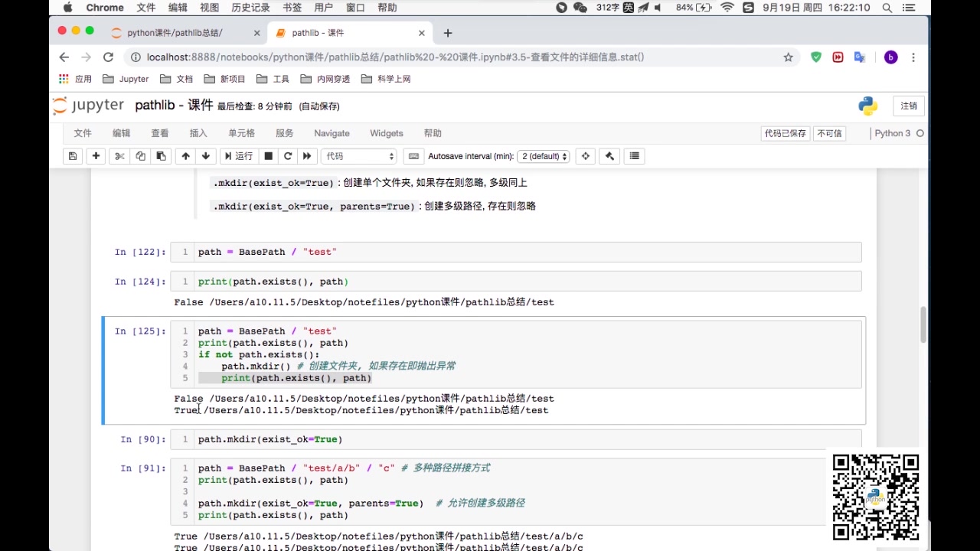Viewport: 980px width, 551px height.
Task: Open the 单元格 notebook menu
Action: 241,133
